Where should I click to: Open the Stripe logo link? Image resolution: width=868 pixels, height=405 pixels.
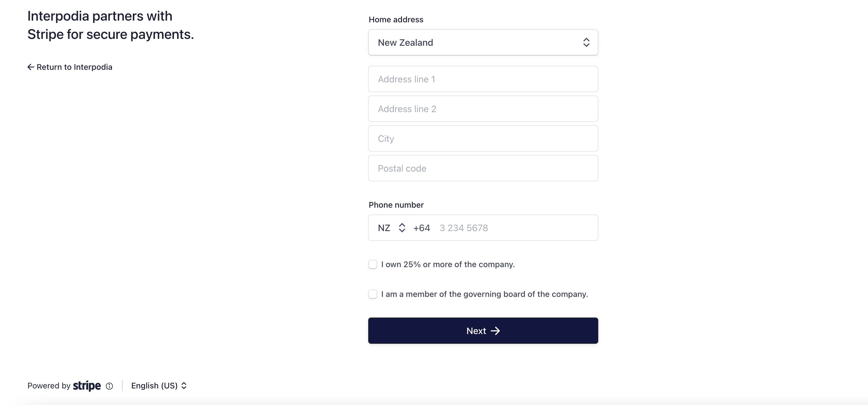pyautogui.click(x=87, y=386)
